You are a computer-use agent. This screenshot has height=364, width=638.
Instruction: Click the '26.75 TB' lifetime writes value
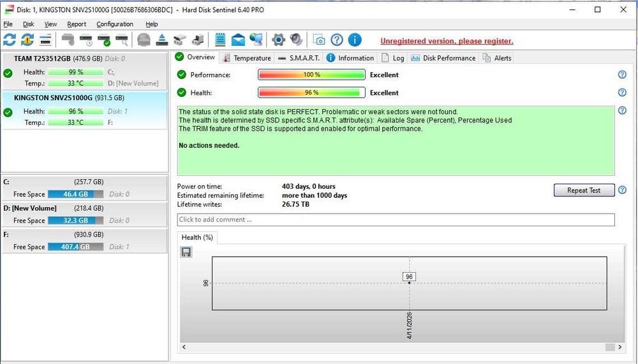click(295, 204)
